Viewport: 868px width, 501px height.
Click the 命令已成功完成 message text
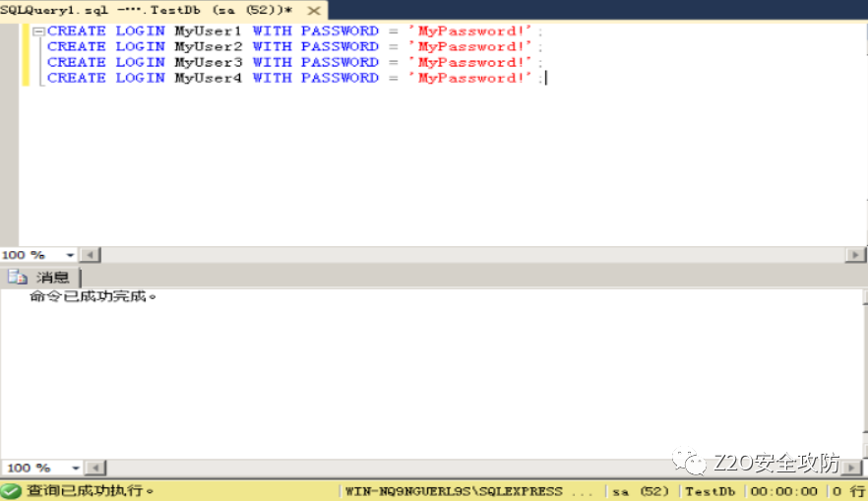click(93, 296)
